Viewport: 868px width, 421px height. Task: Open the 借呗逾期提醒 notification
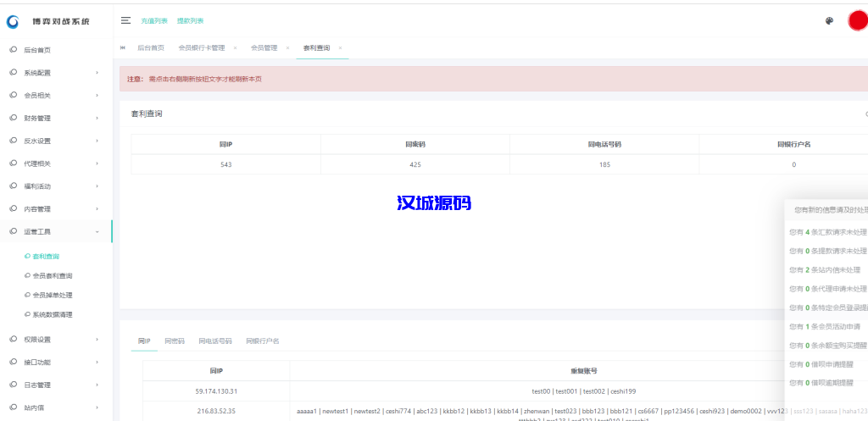(x=821, y=383)
